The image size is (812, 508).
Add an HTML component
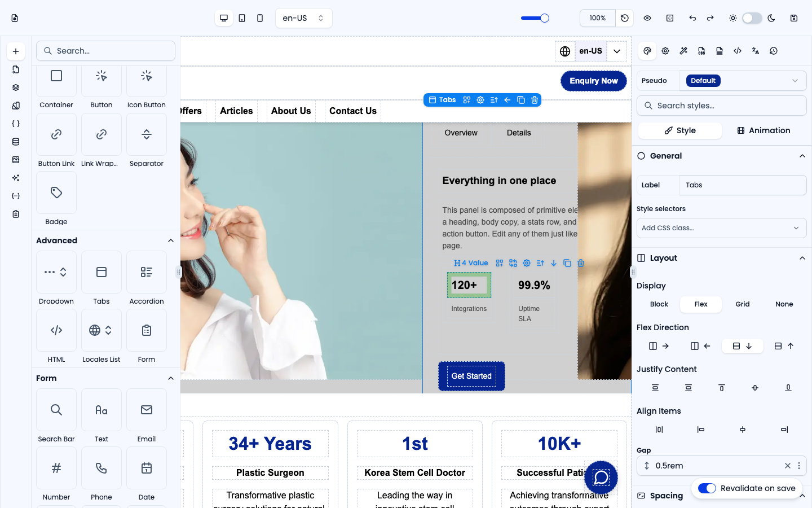56,330
